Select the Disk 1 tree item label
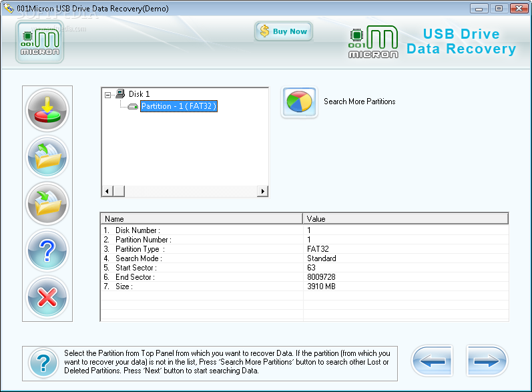The width and height of the screenshot is (532, 392). 139,94
